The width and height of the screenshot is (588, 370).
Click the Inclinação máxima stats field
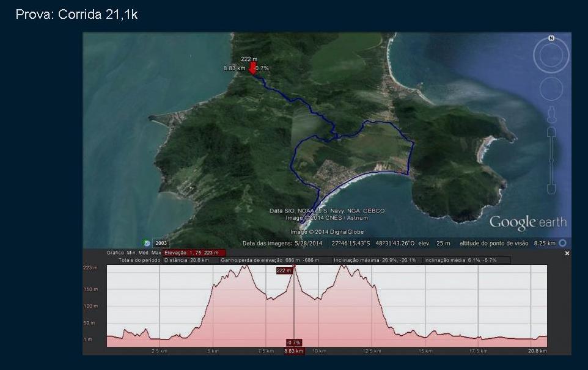(x=375, y=260)
